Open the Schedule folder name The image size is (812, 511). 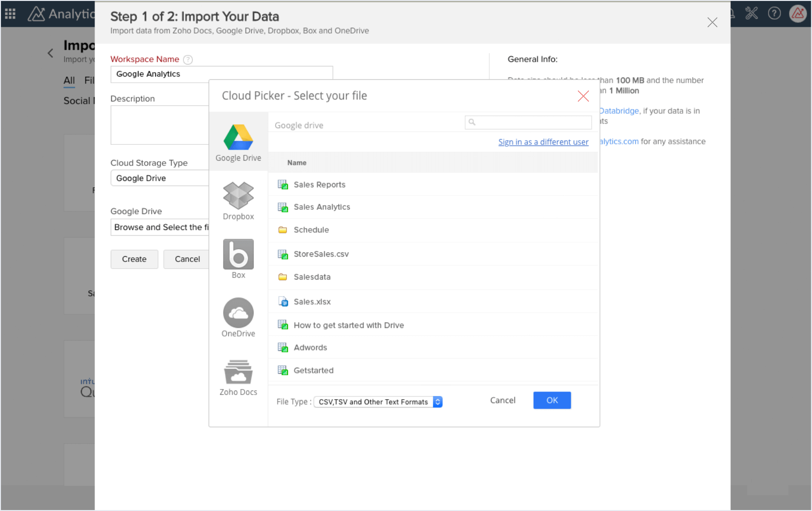[x=311, y=230]
